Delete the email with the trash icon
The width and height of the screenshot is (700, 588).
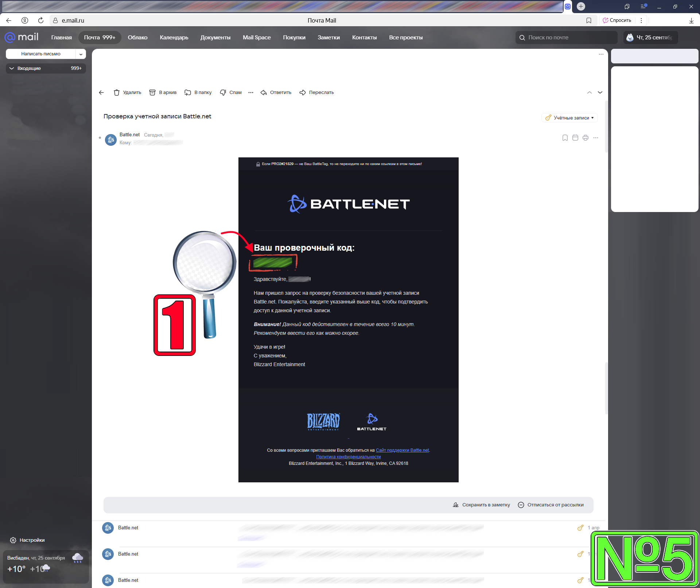click(x=117, y=93)
